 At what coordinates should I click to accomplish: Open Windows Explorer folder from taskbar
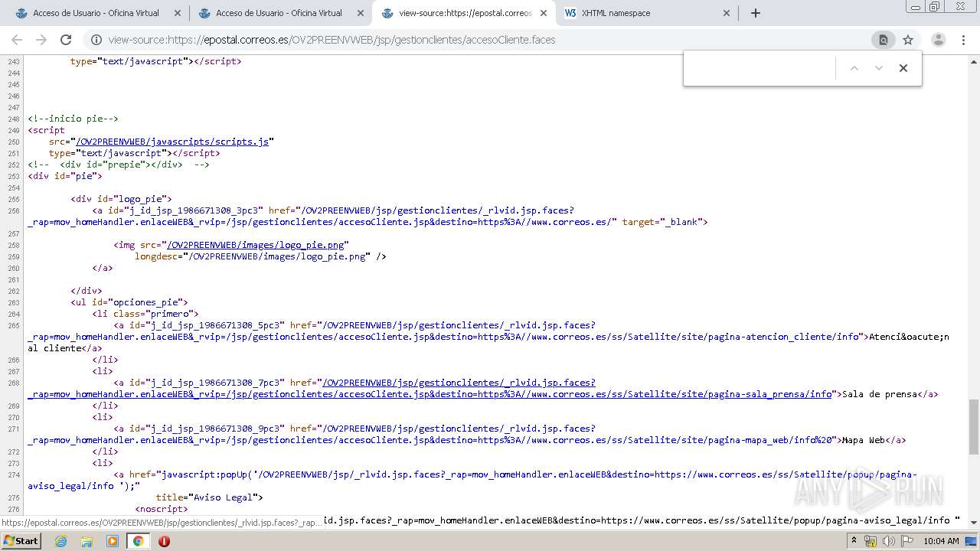coord(87,541)
